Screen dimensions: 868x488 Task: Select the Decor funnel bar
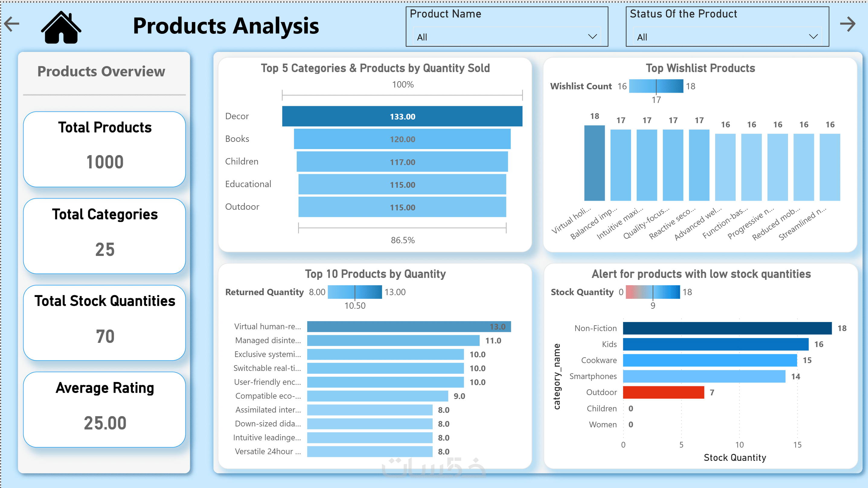pos(402,116)
